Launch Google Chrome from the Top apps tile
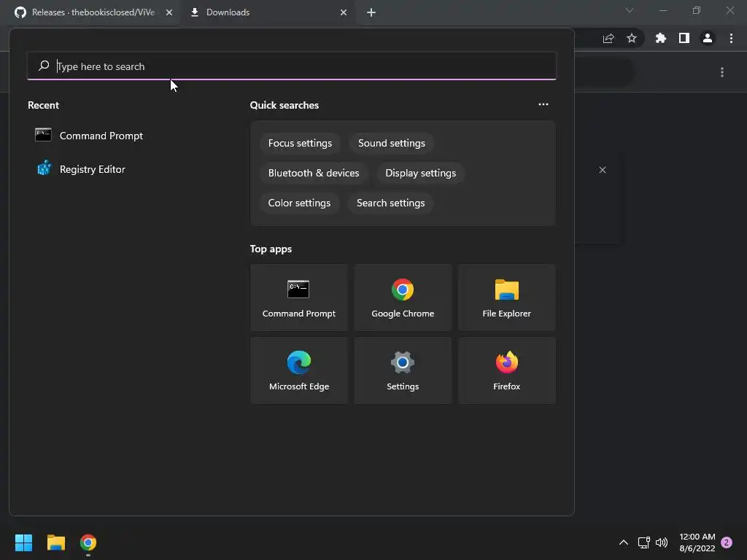This screenshot has height=560, width=747. 403,297
